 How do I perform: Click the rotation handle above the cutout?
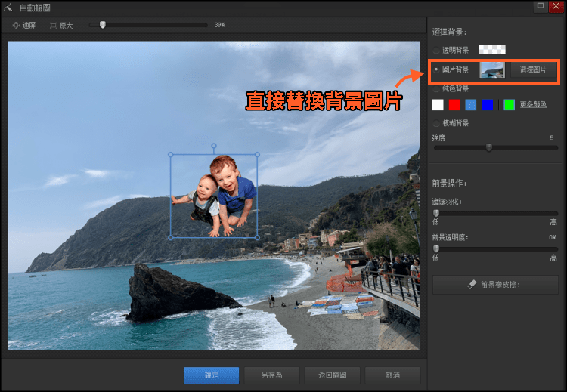pyautogui.click(x=214, y=146)
